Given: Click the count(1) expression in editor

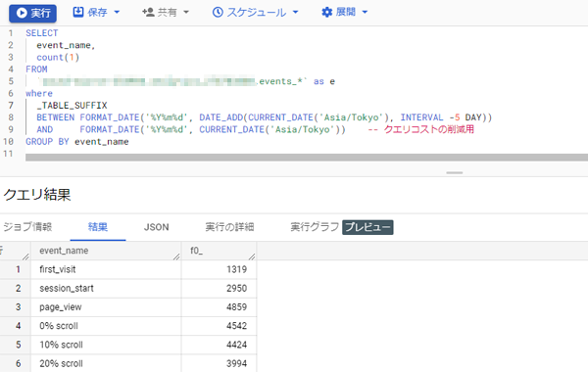Looking at the screenshot, I should (x=58, y=58).
